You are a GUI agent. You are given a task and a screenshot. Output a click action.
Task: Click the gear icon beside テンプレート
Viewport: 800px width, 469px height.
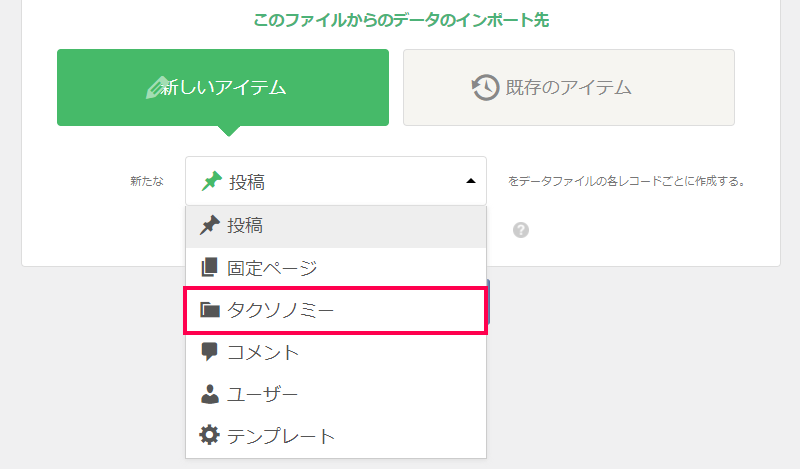click(x=209, y=435)
